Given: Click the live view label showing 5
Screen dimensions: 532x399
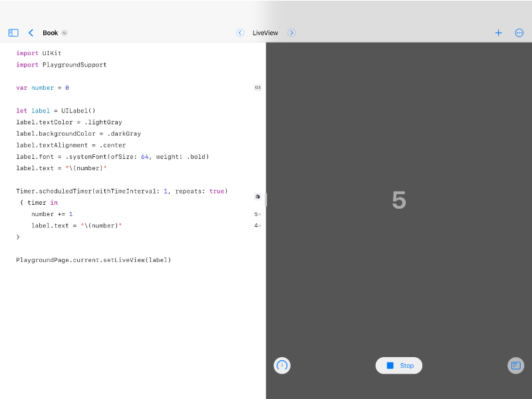Looking at the screenshot, I should point(398,200).
